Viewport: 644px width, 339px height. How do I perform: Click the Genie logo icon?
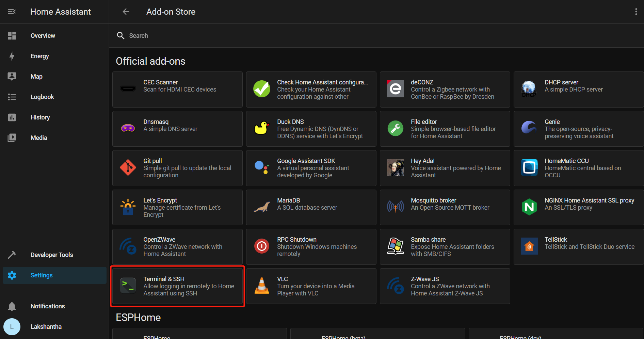(x=529, y=128)
